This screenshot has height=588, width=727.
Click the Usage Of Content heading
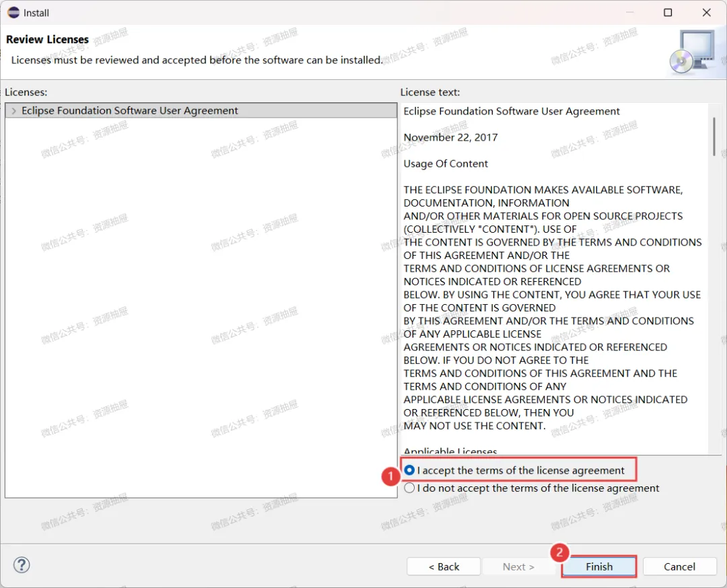click(445, 163)
